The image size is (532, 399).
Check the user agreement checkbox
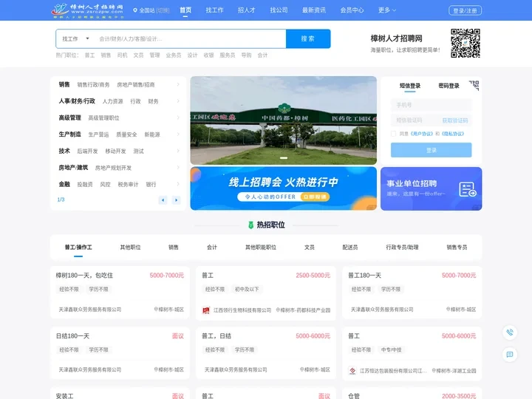click(394, 134)
